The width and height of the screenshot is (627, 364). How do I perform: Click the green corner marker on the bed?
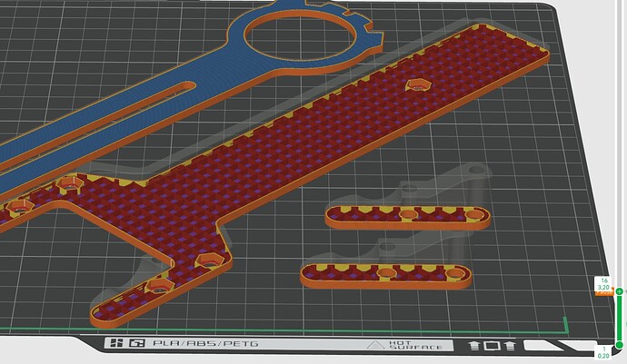563,325
